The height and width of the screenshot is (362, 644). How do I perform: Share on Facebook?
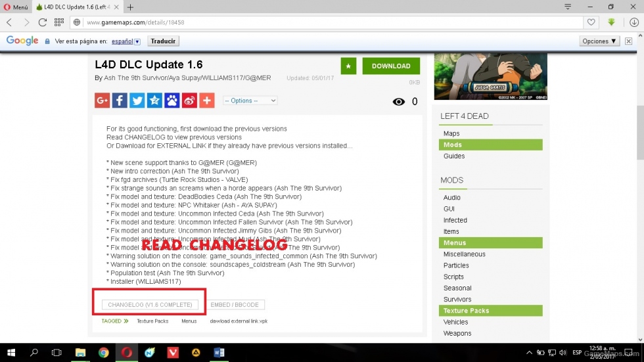[x=120, y=100]
